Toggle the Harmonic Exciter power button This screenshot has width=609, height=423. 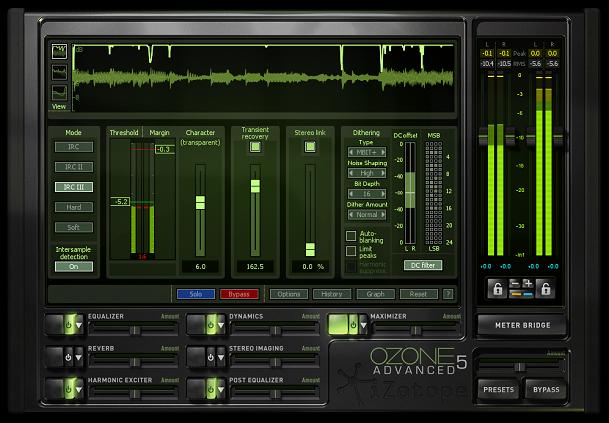click(x=69, y=389)
